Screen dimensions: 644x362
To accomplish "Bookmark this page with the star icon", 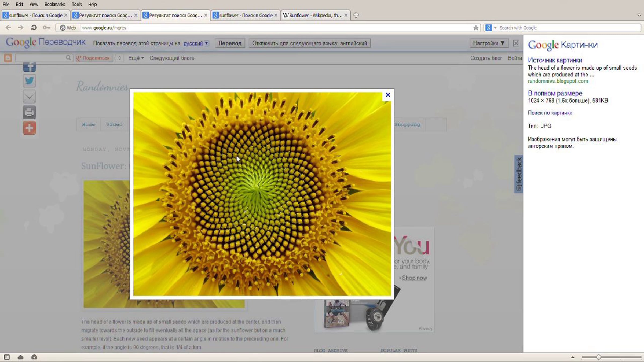I will tap(476, 28).
